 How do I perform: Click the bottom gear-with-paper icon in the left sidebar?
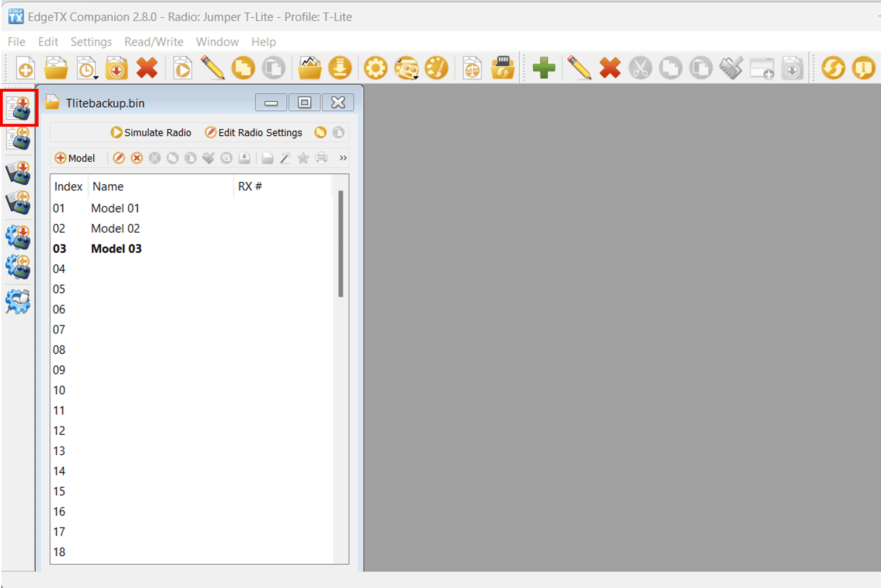[18, 302]
